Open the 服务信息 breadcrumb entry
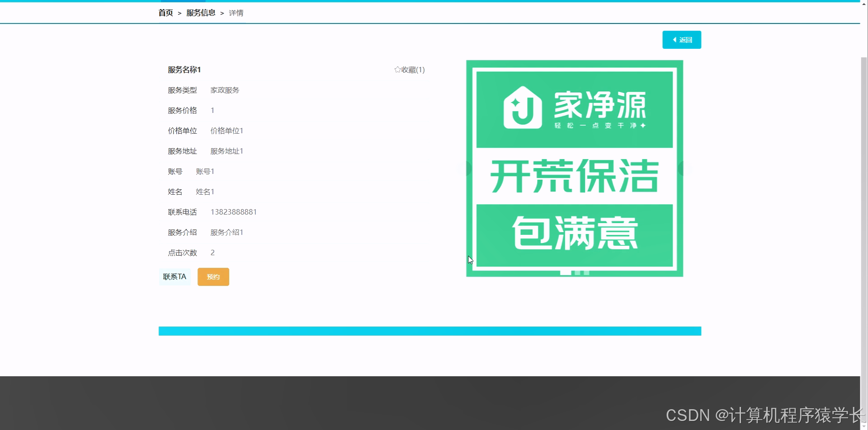The height and width of the screenshot is (430, 868). point(200,13)
